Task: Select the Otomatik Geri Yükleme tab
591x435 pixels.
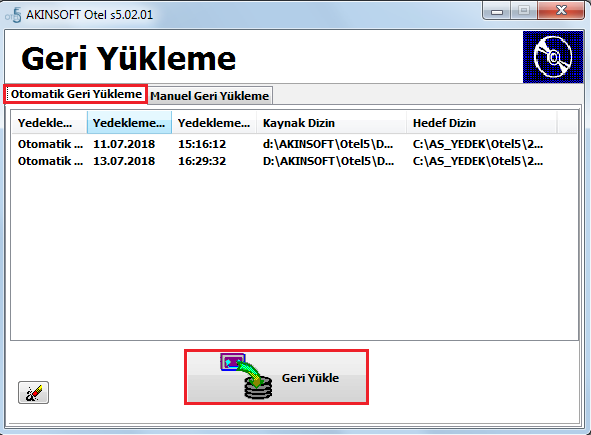Action: click(76, 94)
